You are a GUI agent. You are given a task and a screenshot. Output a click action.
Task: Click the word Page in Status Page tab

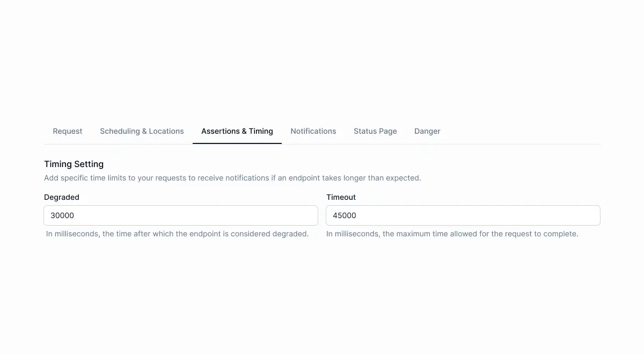tap(387, 132)
